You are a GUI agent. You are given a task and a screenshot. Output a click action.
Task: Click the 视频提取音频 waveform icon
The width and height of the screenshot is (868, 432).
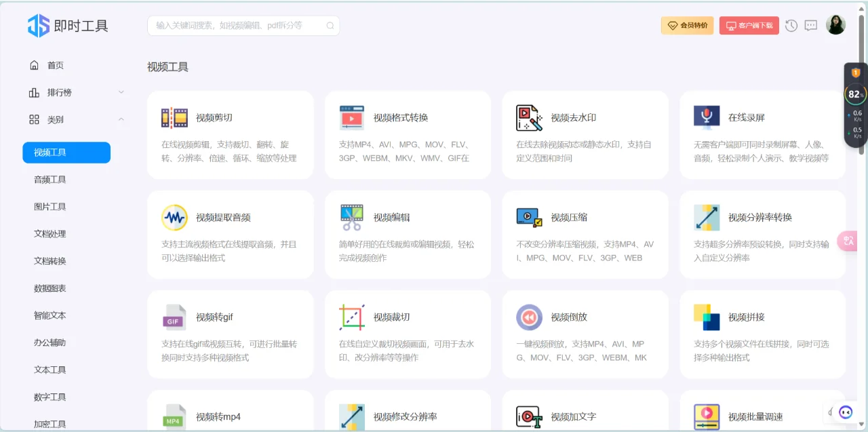pyautogui.click(x=174, y=217)
